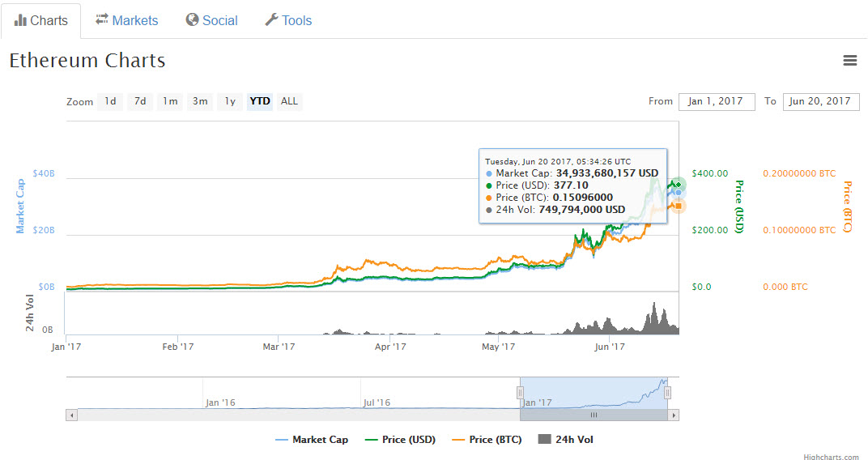The width and height of the screenshot is (868, 460).
Task: Open the Social tab
Action: click(x=211, y=20)
